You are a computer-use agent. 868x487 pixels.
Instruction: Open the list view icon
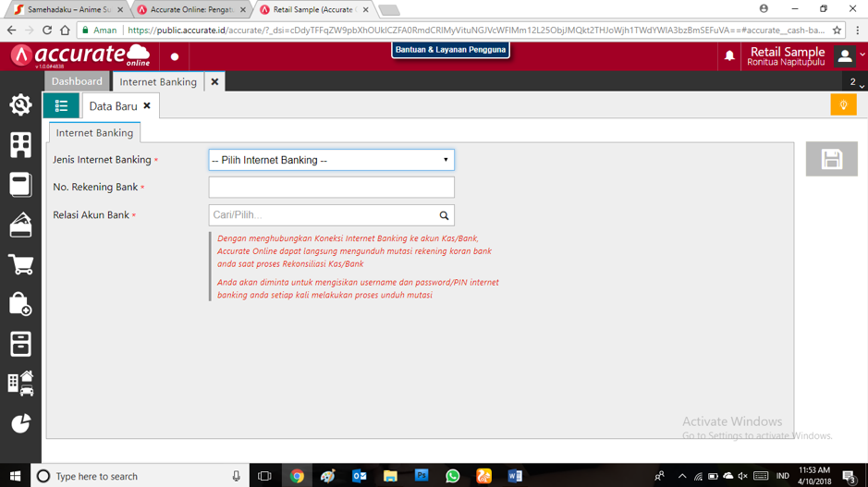(61, 105)
